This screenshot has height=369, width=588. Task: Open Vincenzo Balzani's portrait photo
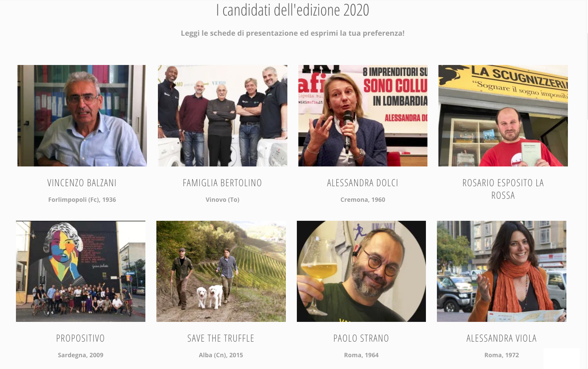tap(82, 116)
